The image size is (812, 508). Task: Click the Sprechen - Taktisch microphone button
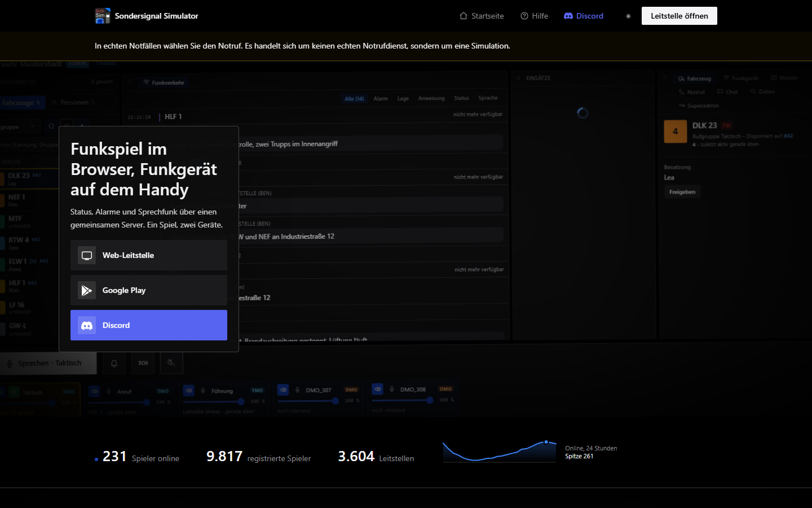[48, 363]
